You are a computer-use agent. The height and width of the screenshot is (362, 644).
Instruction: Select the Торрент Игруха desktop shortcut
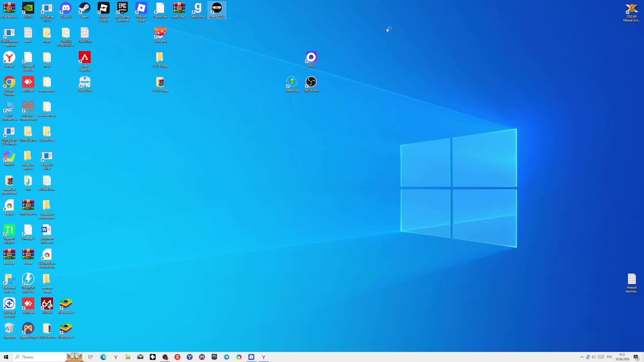(x=9, y=234)
